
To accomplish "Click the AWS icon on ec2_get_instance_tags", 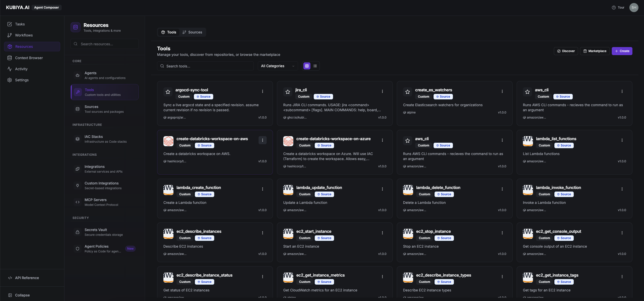I will coord(528,278).
